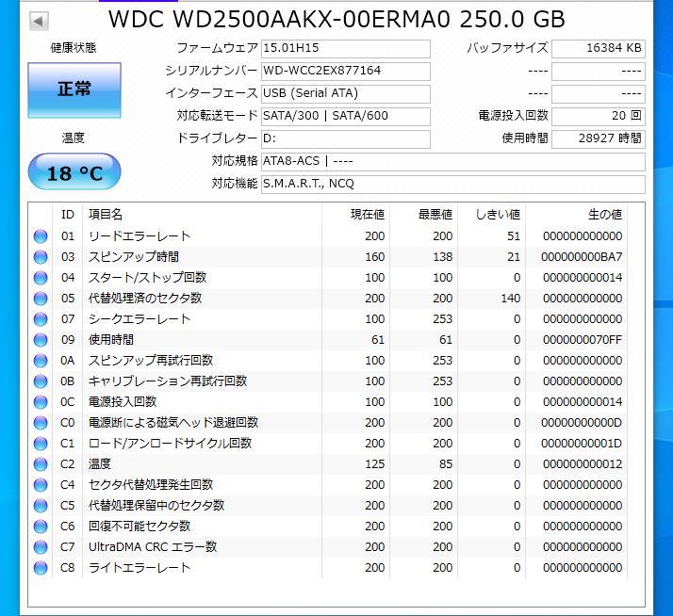Click the drive letter field D:

[346, 139]
